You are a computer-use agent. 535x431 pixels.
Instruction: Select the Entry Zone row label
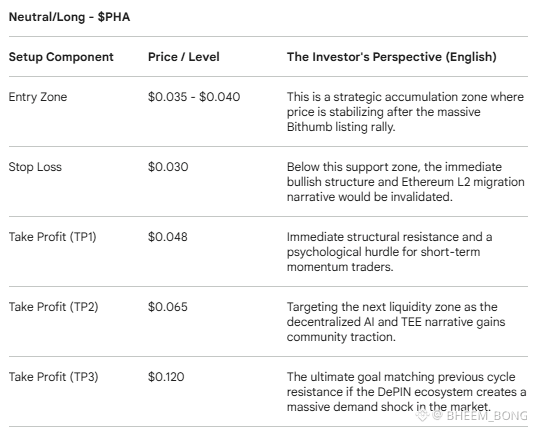(x=38, y=97)
